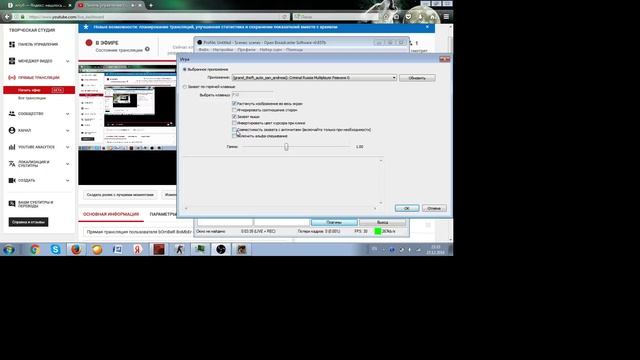
Task: Click the Ваши субтитры и переводы icon
Action: 12,204
